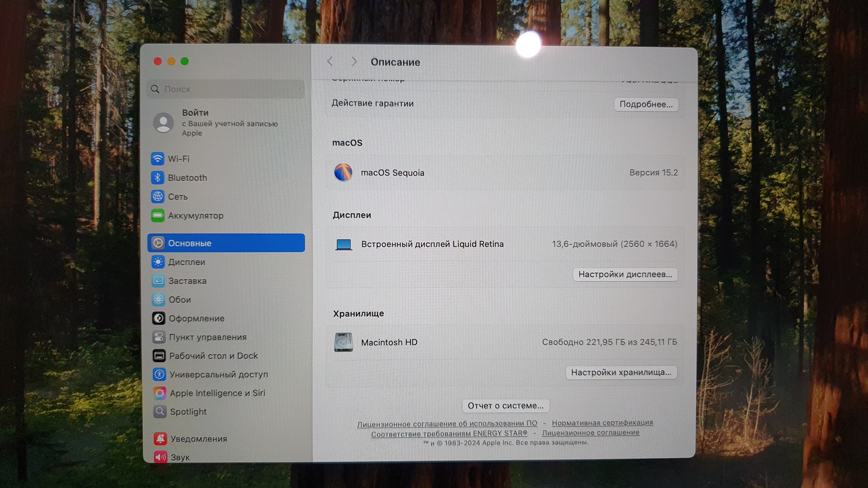
Task: Open the Network (Сеть) globe icon
Action: tap(158, 197)
